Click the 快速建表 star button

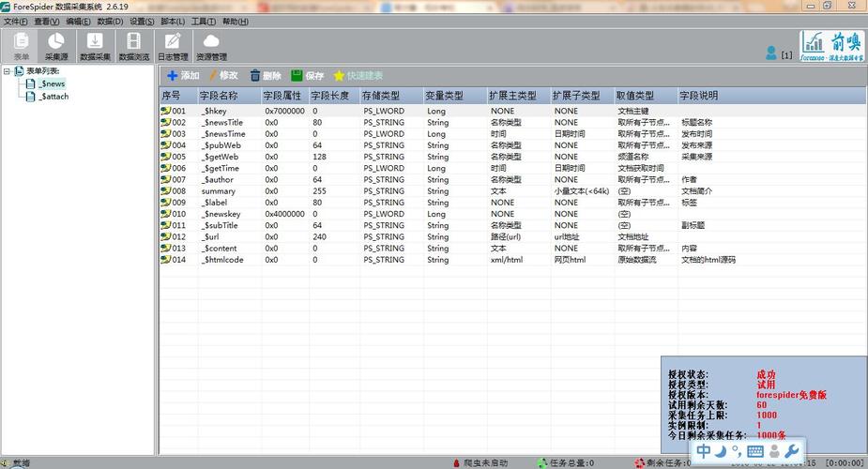[x=358, y=75]
